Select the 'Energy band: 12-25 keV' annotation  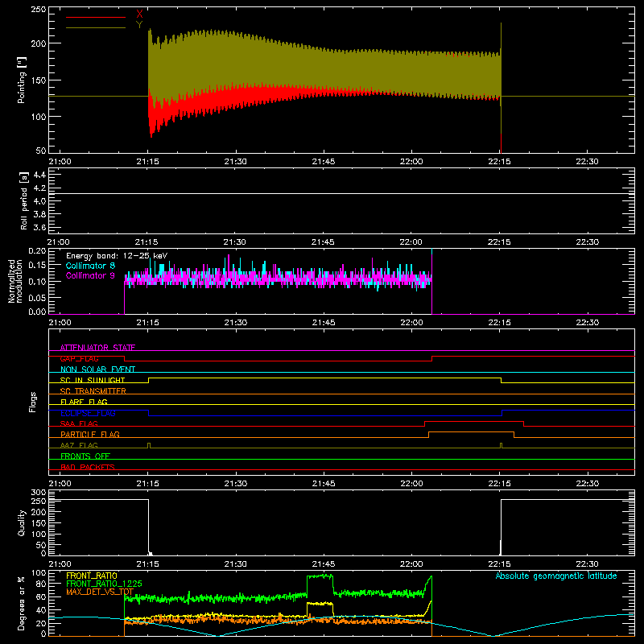[117, 256]
